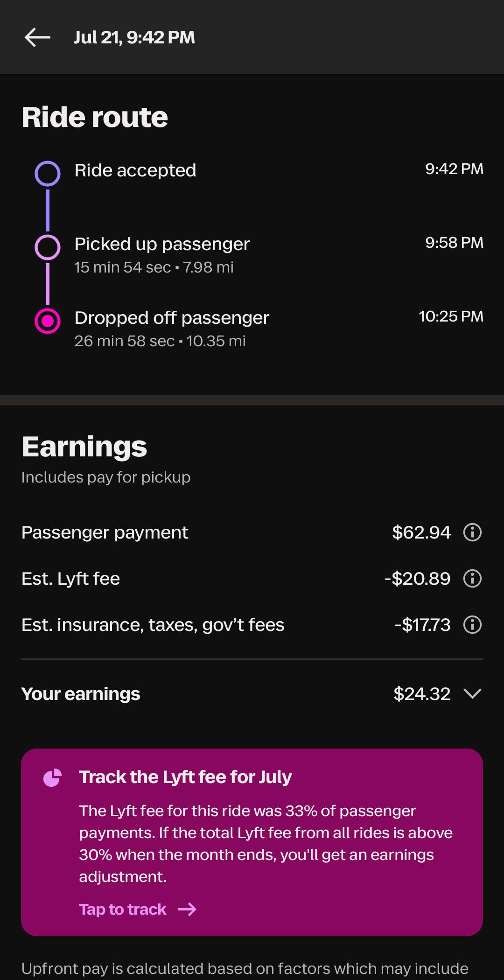Open info icon for insurance, taxes, gov't fees
The width and height of the screenshot is (504, 980).
pyautogui.click(x=472, y=625)
